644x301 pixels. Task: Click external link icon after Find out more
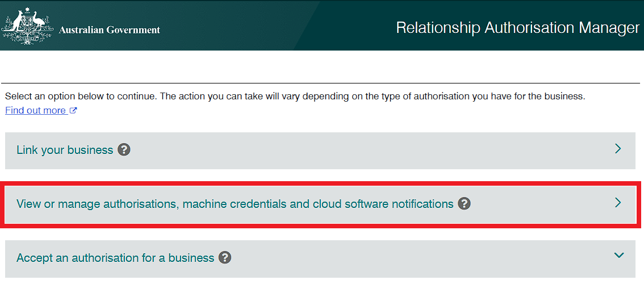(x=73, y=111)
